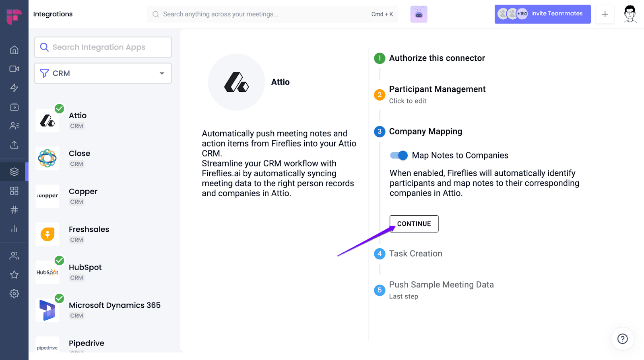Open the user profile avatar
The width and height of the screenshot is (644, 360).
[630, 14]
